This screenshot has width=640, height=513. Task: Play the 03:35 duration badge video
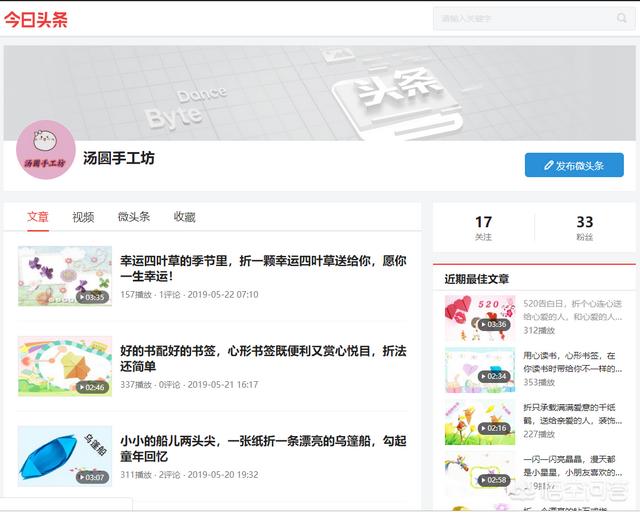(94, 297)
